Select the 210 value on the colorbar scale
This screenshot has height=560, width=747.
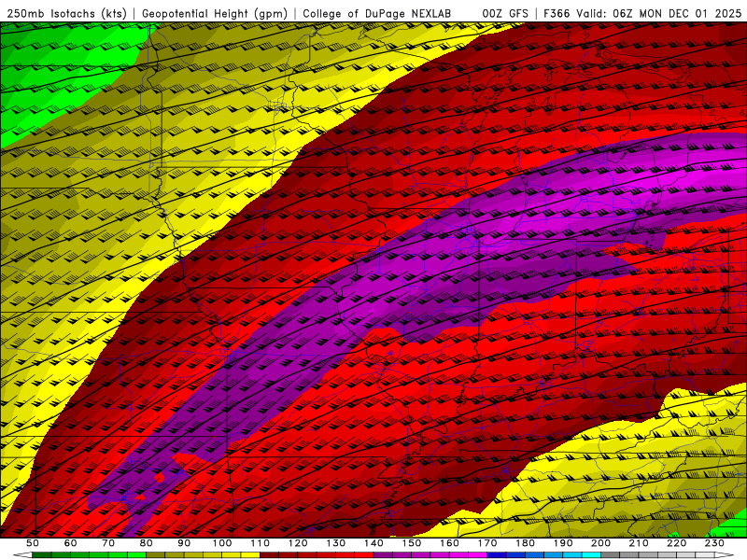pos(639,543)
